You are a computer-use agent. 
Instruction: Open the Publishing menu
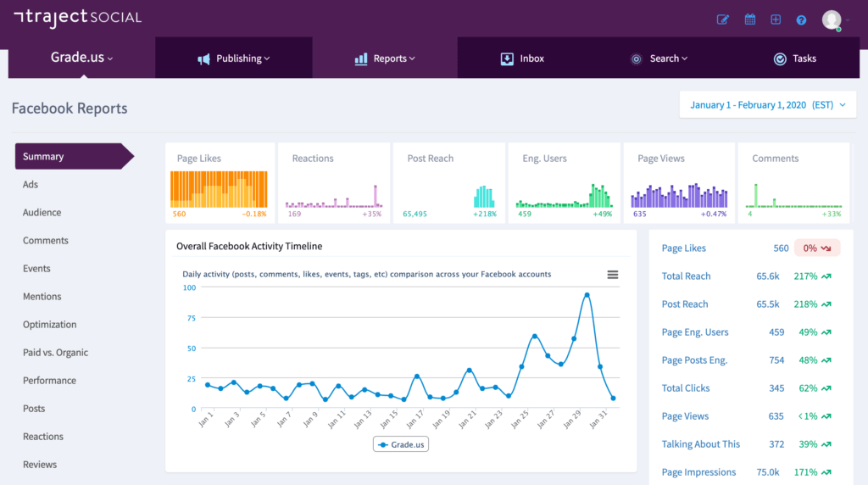234,59
